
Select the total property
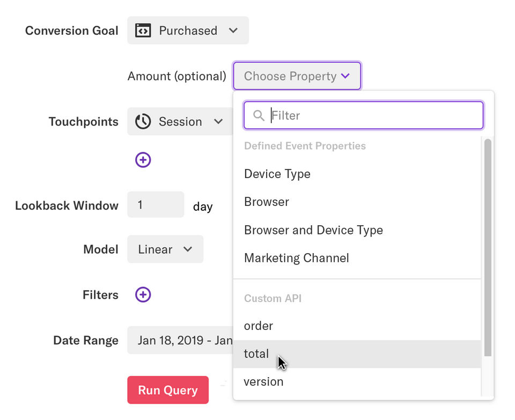pyautogui.click(x=256, y=353)
